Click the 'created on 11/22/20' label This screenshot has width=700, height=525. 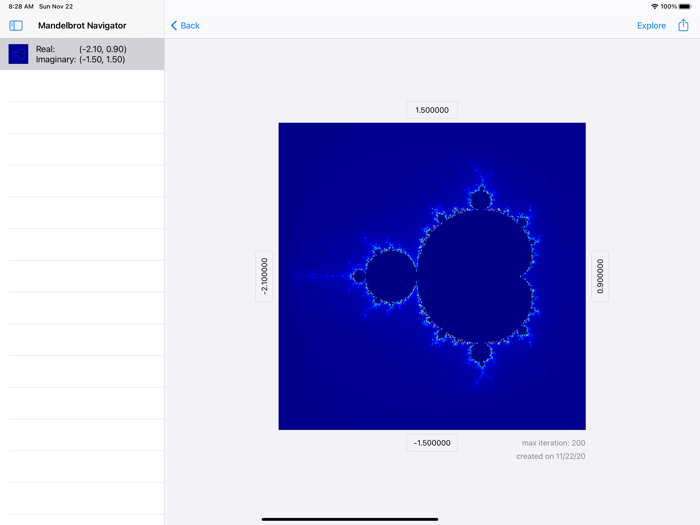(550, 456)
